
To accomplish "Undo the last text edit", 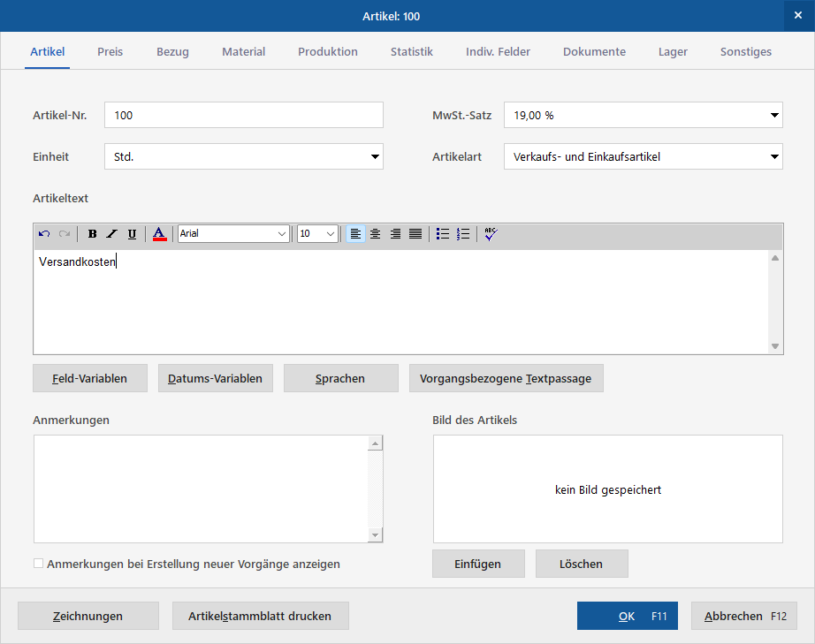I will click(x=44, y=234).
